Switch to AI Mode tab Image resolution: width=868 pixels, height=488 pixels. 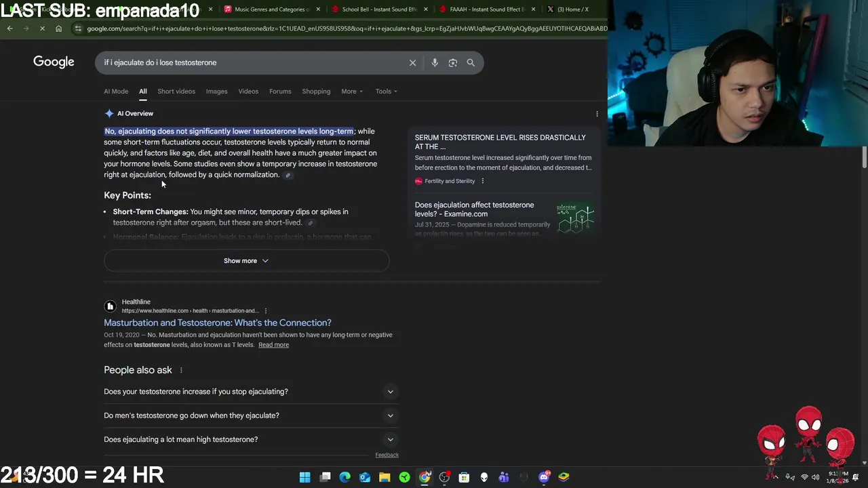coord(116,91)
